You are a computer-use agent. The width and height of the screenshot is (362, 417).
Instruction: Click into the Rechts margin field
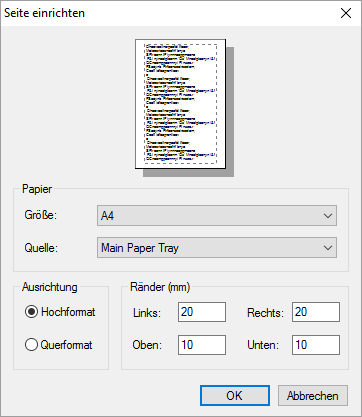(316, 312)
